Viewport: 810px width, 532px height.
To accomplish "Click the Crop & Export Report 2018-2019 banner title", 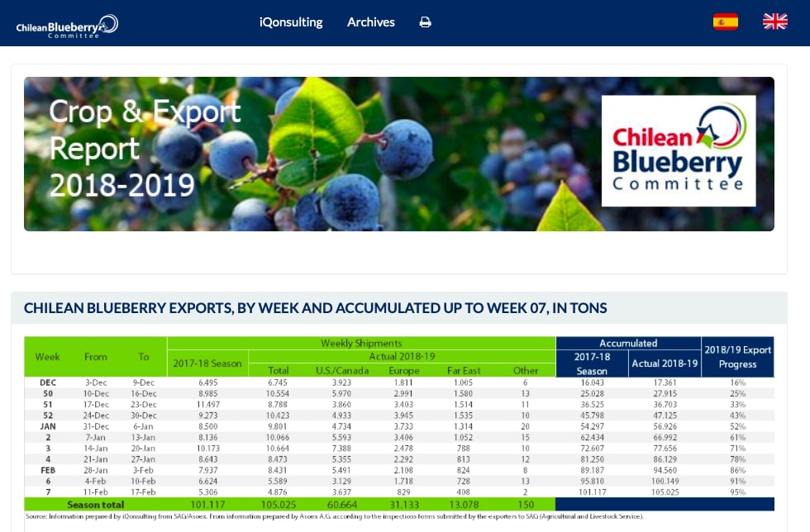I will [145, 148].
